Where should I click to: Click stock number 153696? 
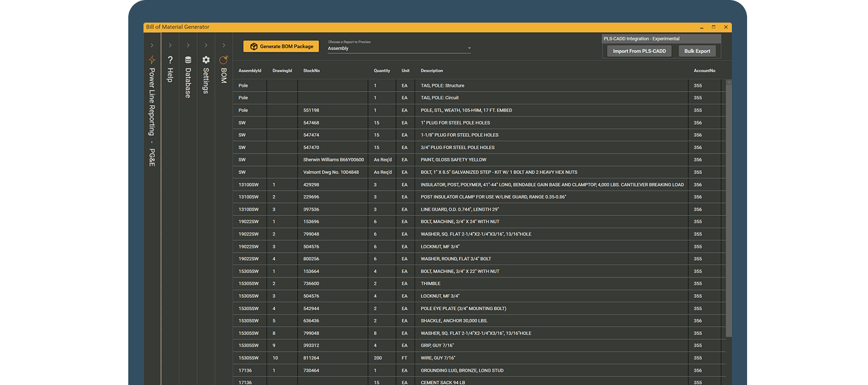click(x=311, y=222)
